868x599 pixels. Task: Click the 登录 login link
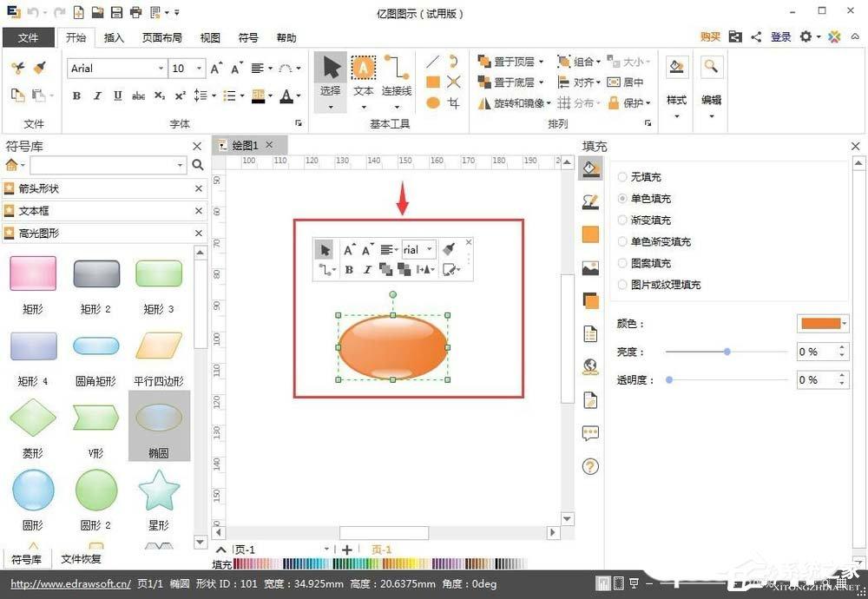780,37
